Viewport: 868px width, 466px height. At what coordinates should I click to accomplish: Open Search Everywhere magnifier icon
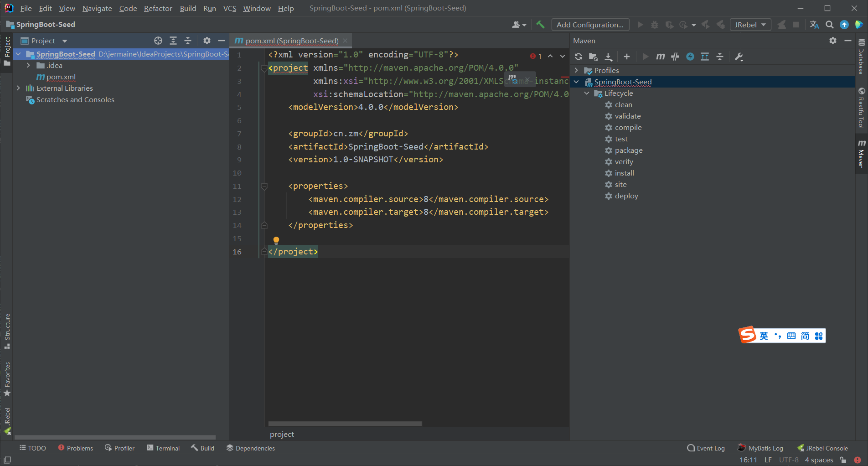click(830, 25)
